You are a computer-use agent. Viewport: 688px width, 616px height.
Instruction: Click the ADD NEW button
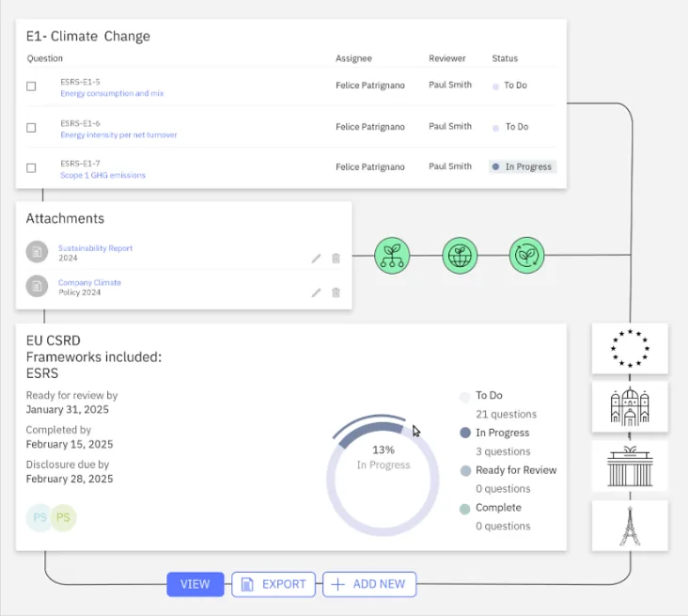click(x=369, y=584)
